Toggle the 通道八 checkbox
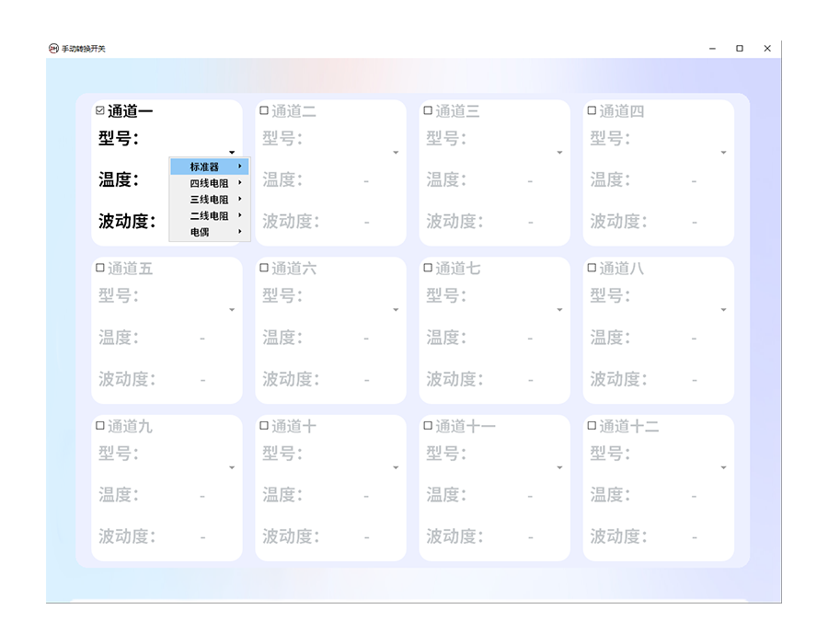828x644 pixels. [590, 268]
